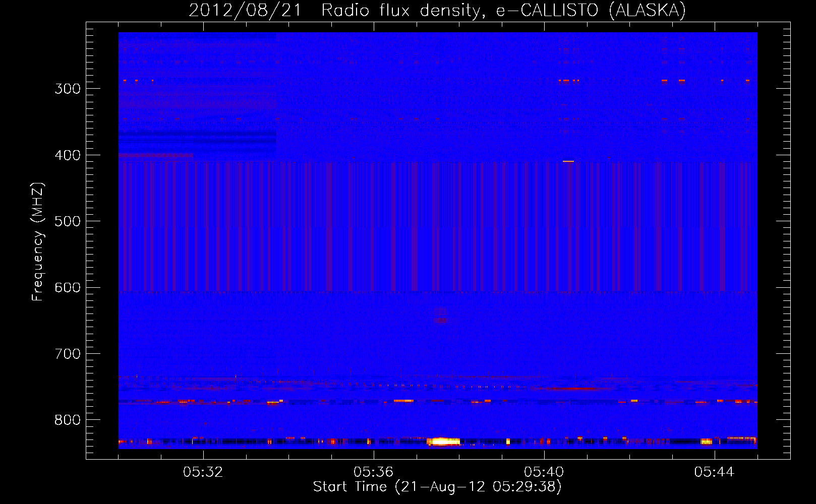Click the 'Start Time (21-Aug-12 05:29:38)' axis label
The width and height of the screenshot is (816, 504).
(437, 487)
